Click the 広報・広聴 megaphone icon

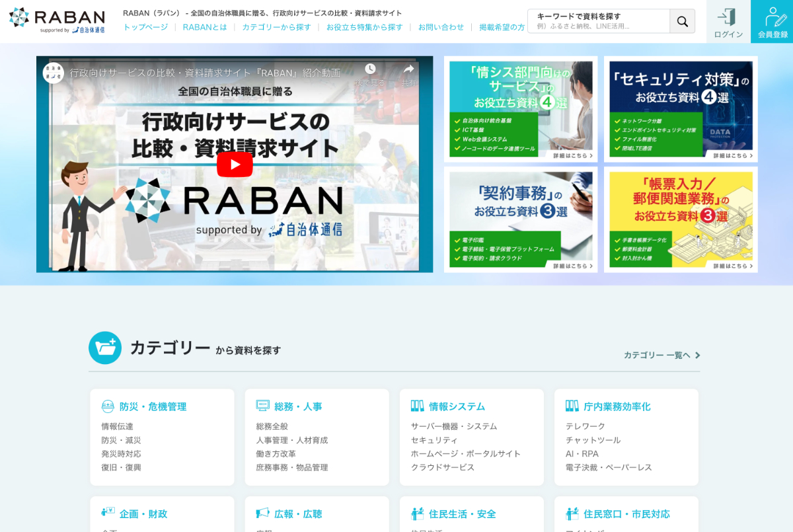[x=262, y=513]
